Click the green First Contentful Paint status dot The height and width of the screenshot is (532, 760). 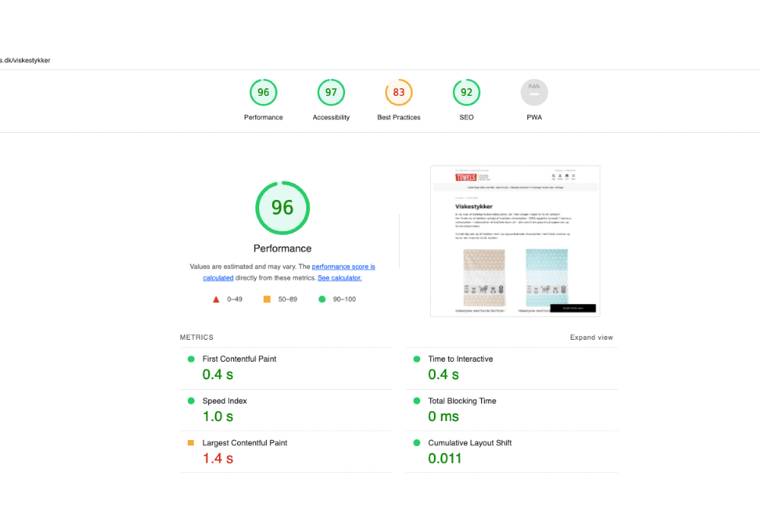[x=191, y=359]
